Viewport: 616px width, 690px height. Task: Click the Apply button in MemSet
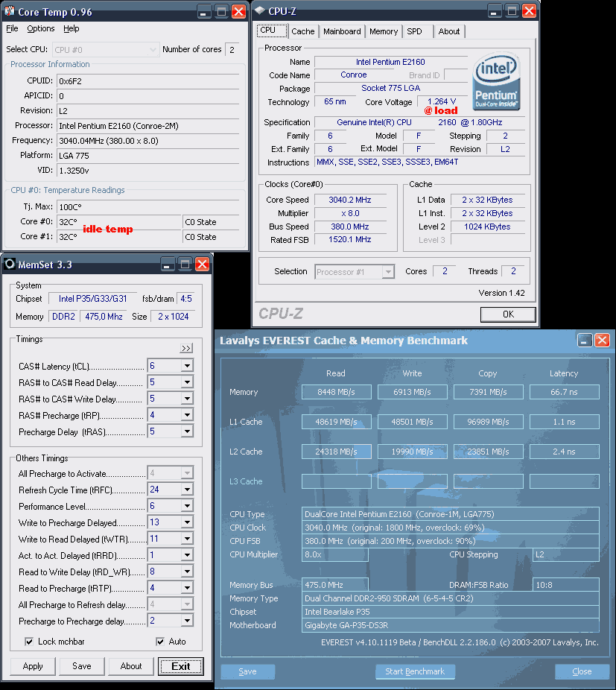coord(33,666)
